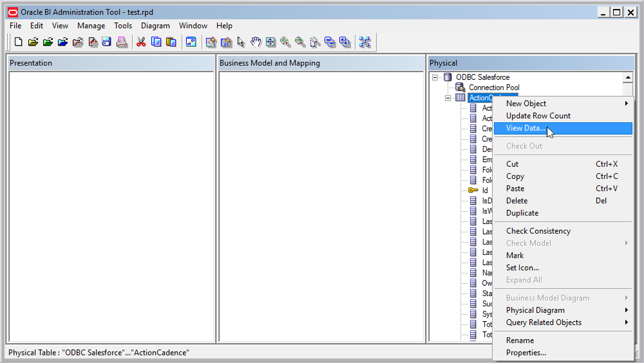Expand the New Object submenu arrow

point(627,104)
